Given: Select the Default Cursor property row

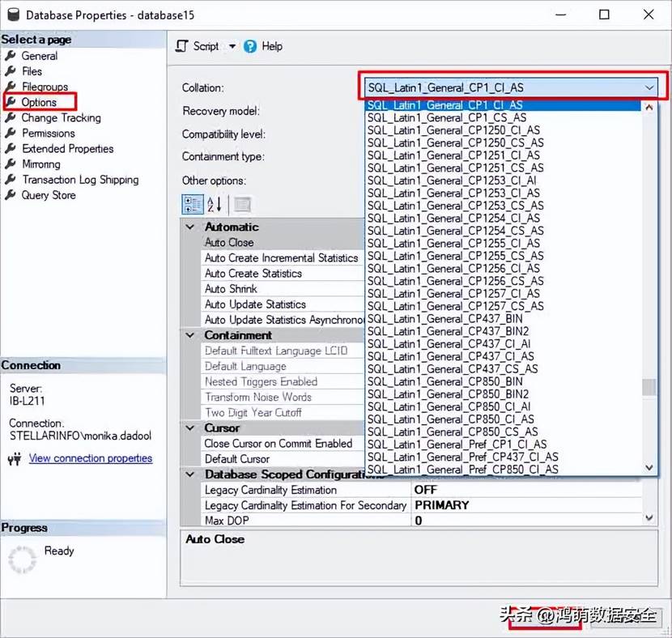Looking at the screenshot, I should tap(283, 459).
